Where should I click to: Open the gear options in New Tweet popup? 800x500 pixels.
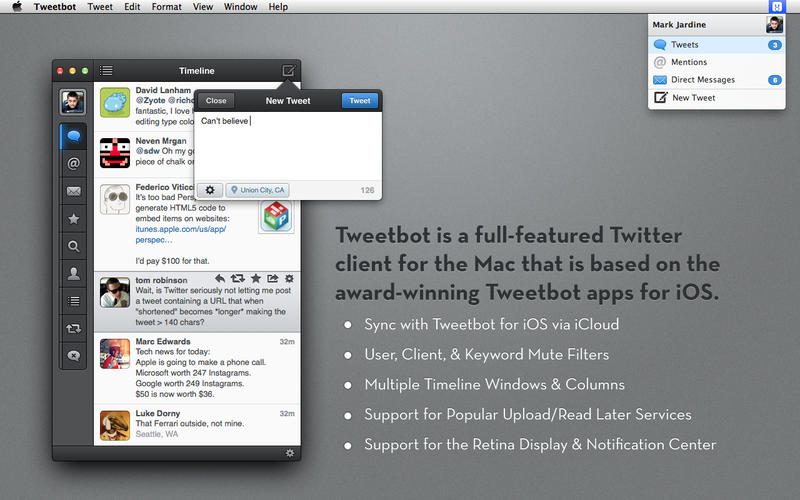pos(210,190)
